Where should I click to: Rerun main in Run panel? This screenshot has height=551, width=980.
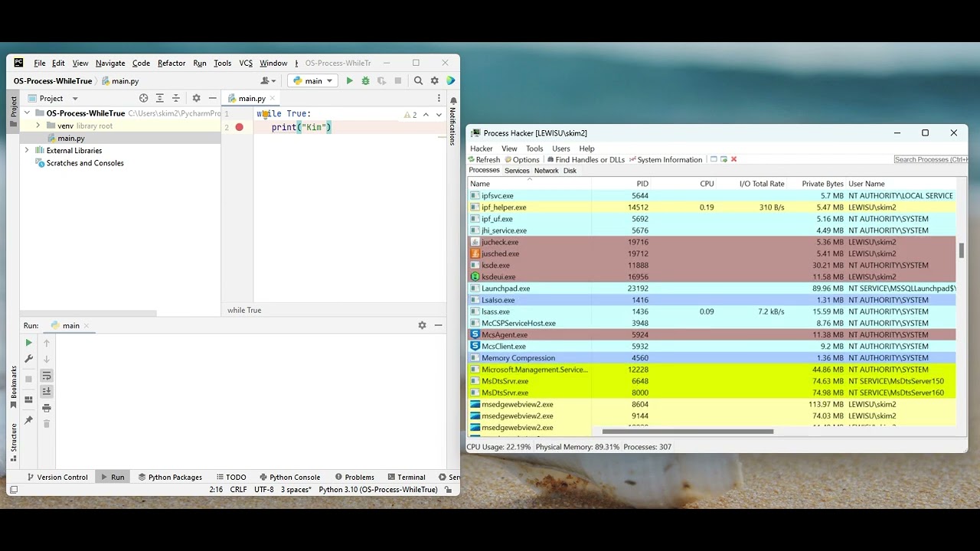point(29,343)
